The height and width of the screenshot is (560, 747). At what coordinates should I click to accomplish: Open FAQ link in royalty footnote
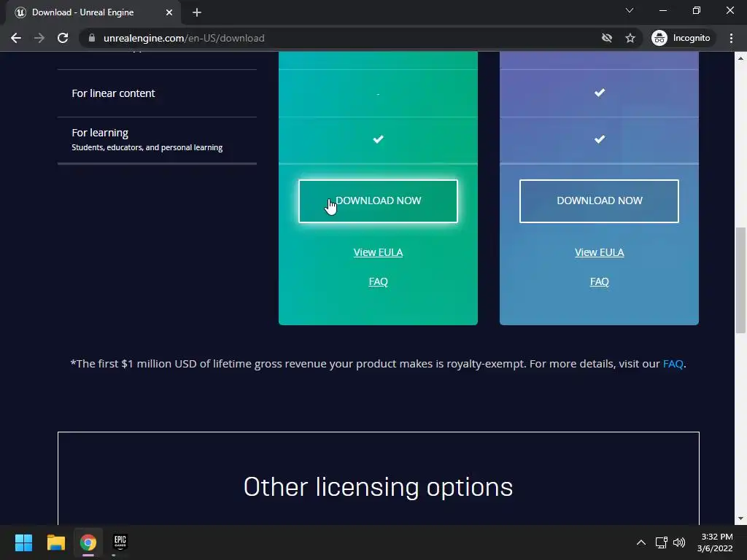pyautogui.click(x=673, y=364)
